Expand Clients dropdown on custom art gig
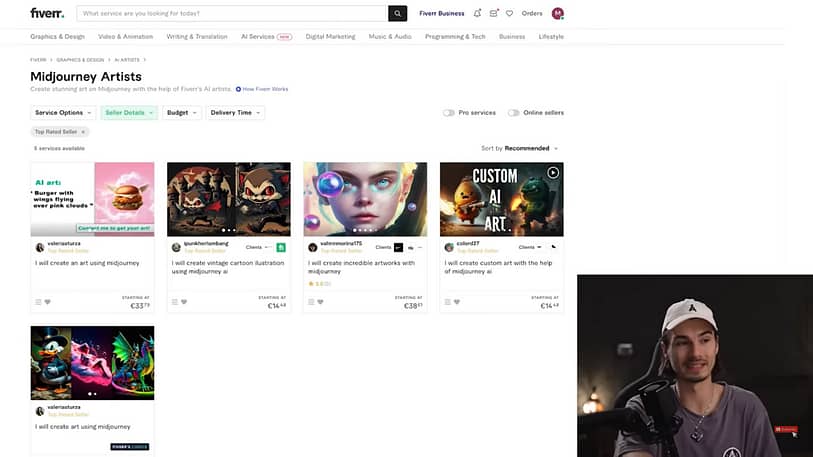Viewport: 813px width, 457px height. pyautogui.click(x=530, y=247)
